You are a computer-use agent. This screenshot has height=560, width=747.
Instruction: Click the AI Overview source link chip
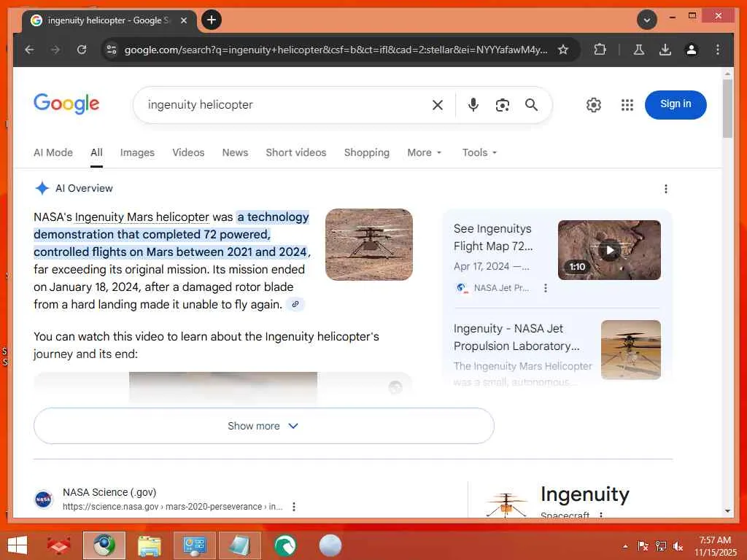pos(295,304)
